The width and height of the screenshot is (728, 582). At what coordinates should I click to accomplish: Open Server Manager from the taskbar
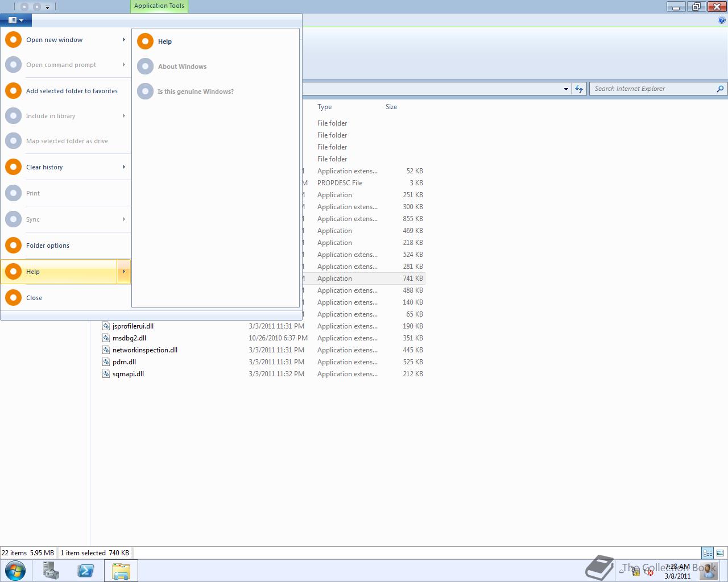click(51, 571)
